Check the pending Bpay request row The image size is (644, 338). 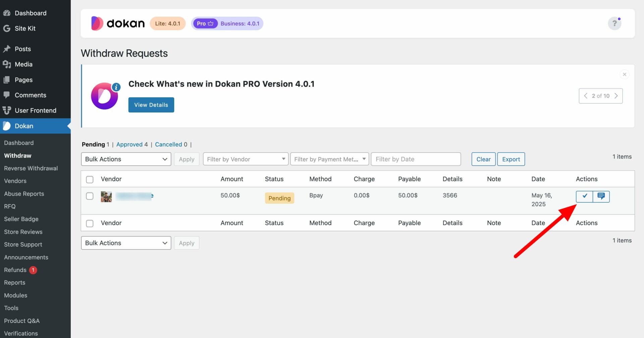coord(90,196)
